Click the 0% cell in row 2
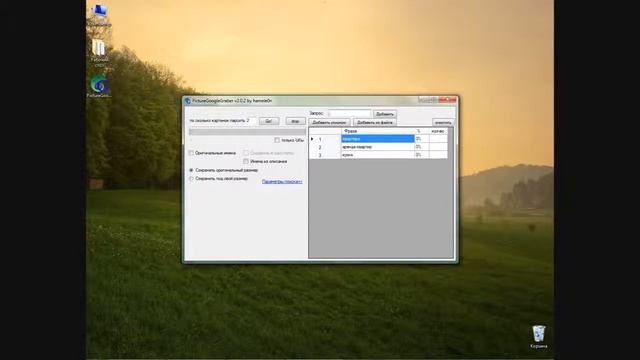Screen dimensions: 640x360 [x=422, y=147]
